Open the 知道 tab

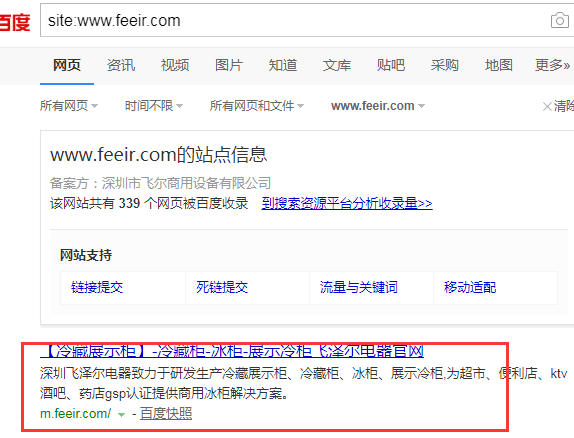click(283, 65)
